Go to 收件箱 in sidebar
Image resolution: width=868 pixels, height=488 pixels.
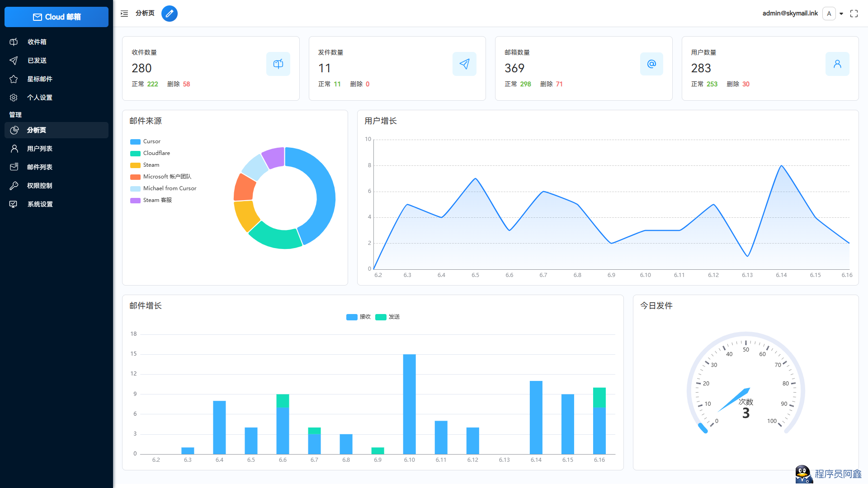(37, 42)
